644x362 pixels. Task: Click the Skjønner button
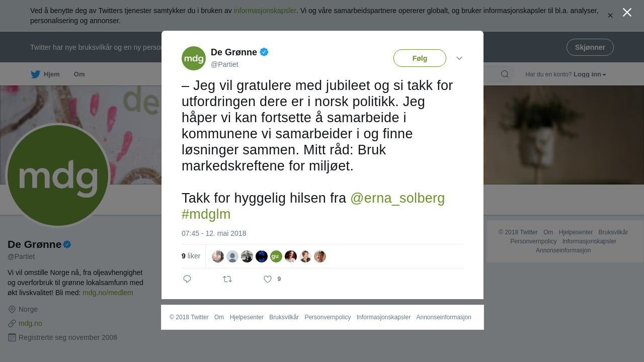590,47
